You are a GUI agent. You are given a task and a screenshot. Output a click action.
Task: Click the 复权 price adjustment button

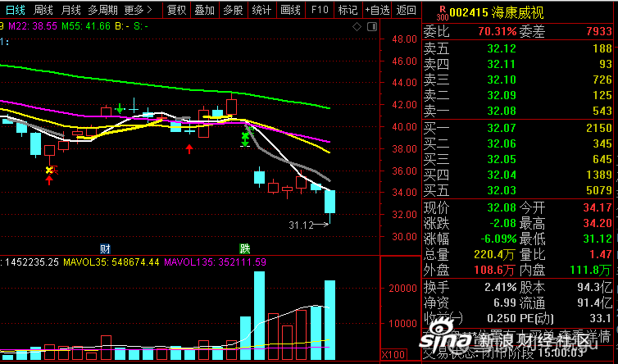176,10
